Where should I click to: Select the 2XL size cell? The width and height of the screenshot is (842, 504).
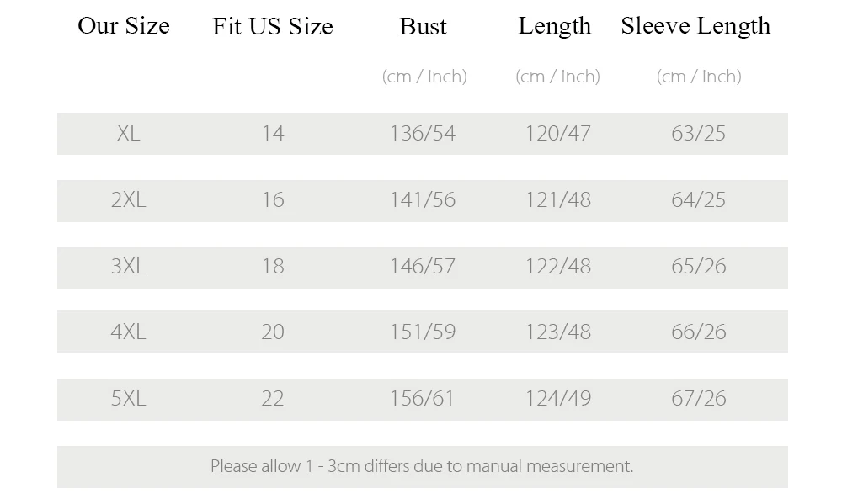tap(128, 199)
